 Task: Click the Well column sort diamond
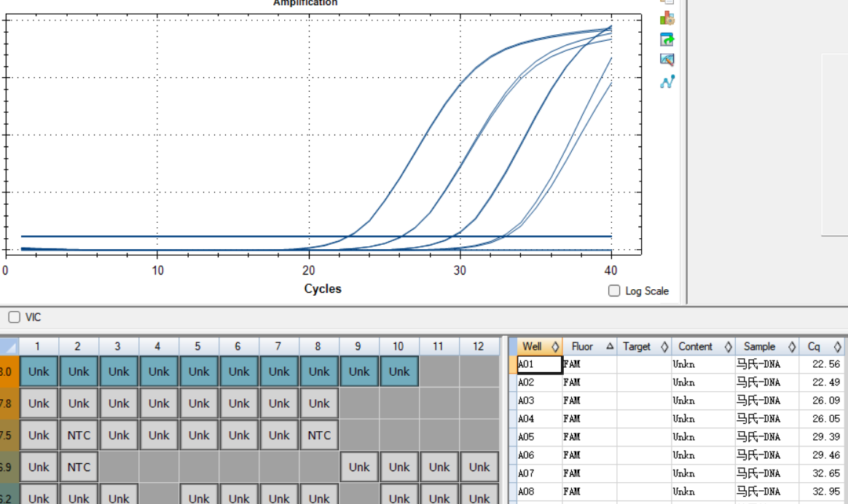(x=555, y=347)
